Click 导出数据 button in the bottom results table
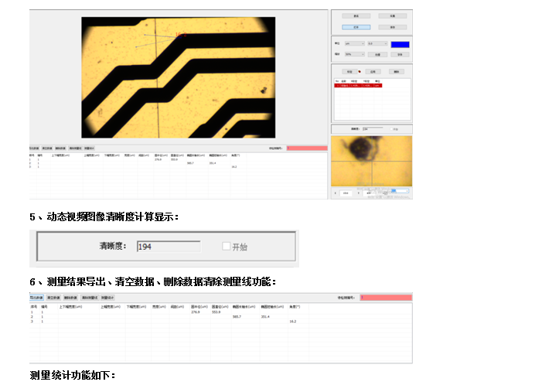This screenshot has width=542, height=392. (x=36, y=297)
